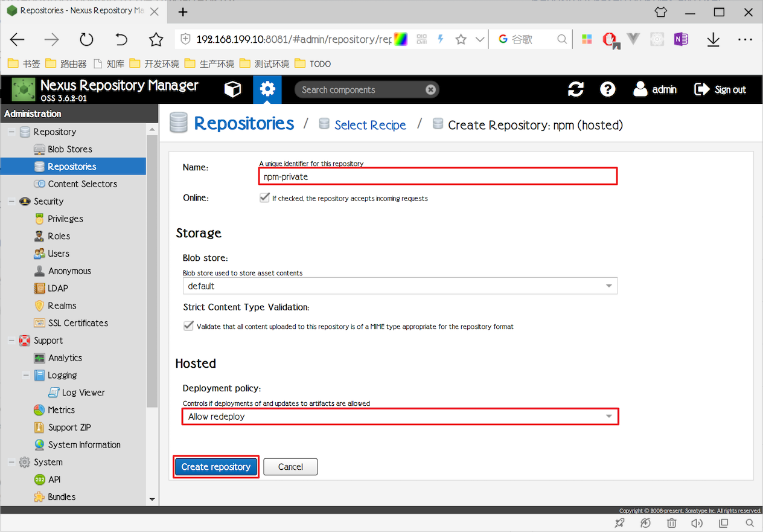Collapse the System tree node
Image resolution: width=763 pixels, height=532 pixels.
click(x=11, y=462)
